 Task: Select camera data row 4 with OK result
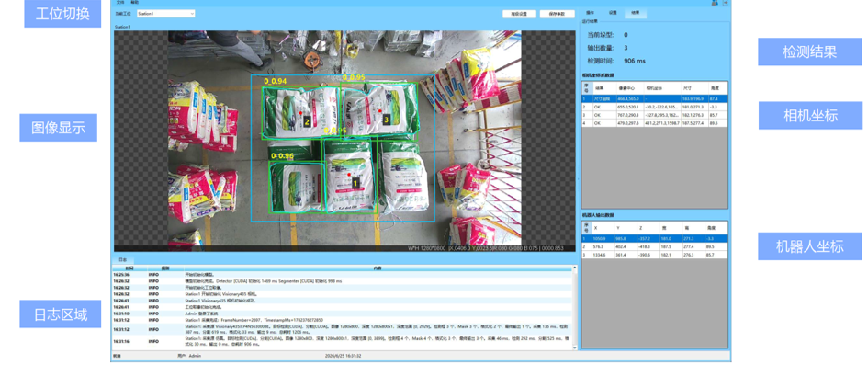pos(654,123)
